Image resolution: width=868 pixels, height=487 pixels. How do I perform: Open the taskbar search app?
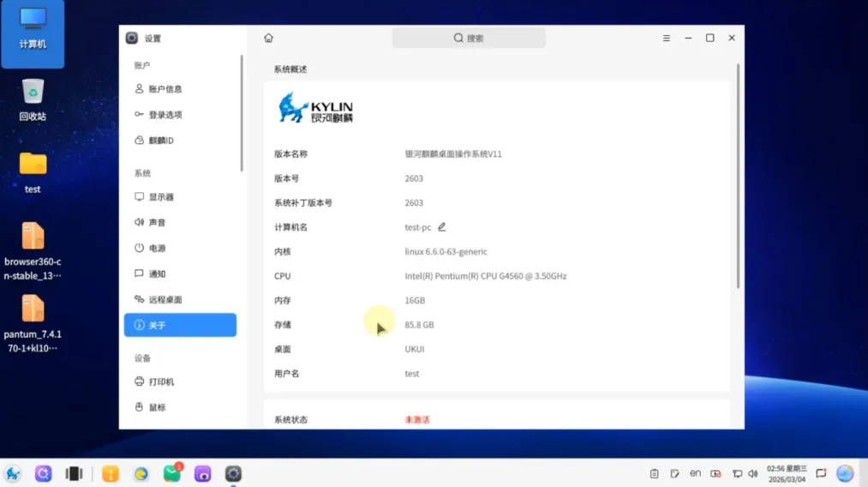[43, 473]
